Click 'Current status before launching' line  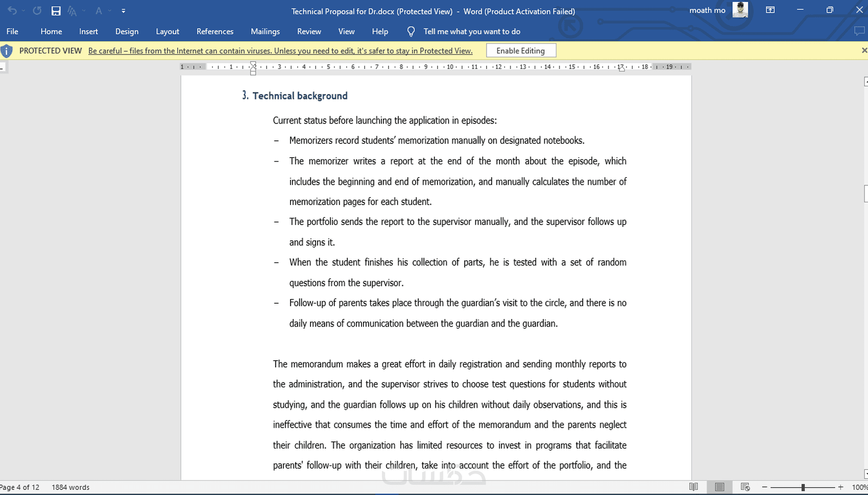pos(384,120)
